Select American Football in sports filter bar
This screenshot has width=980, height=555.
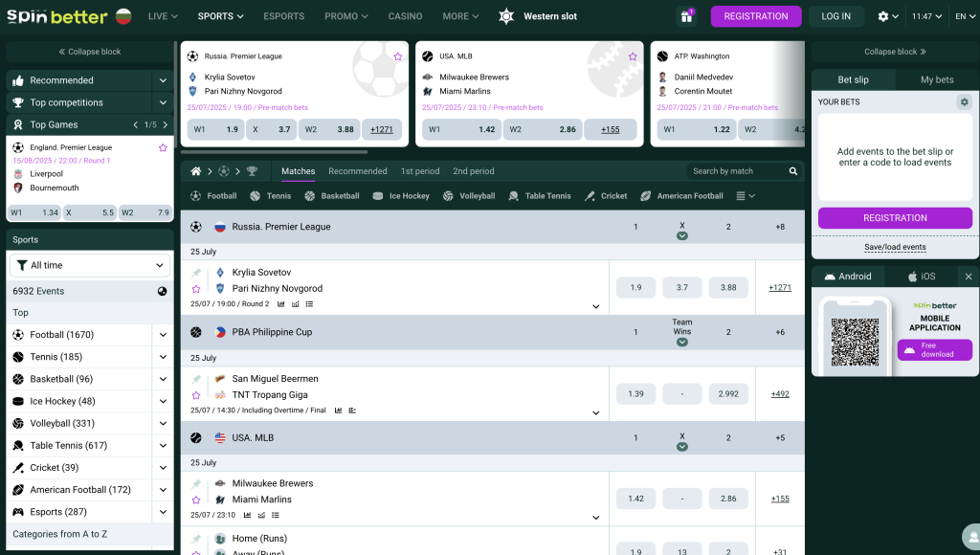click(x=681, y=196)
